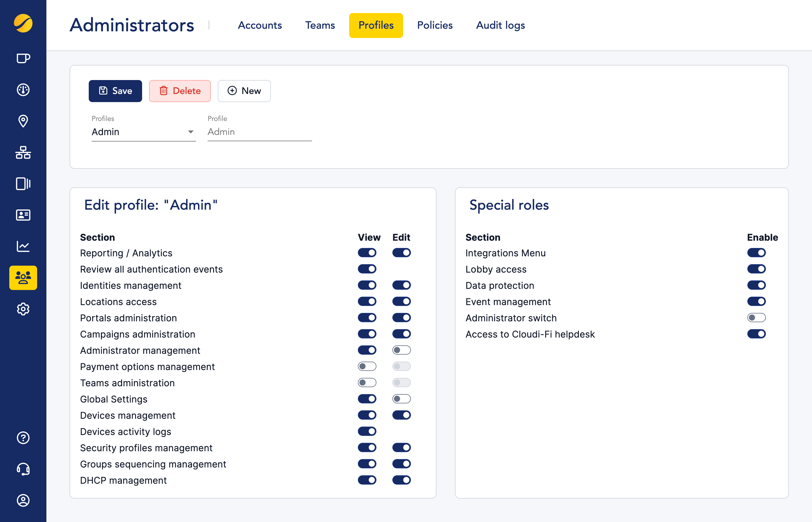Disable the Lobby access role
The image size is (812, 522).
click(756, 269)
